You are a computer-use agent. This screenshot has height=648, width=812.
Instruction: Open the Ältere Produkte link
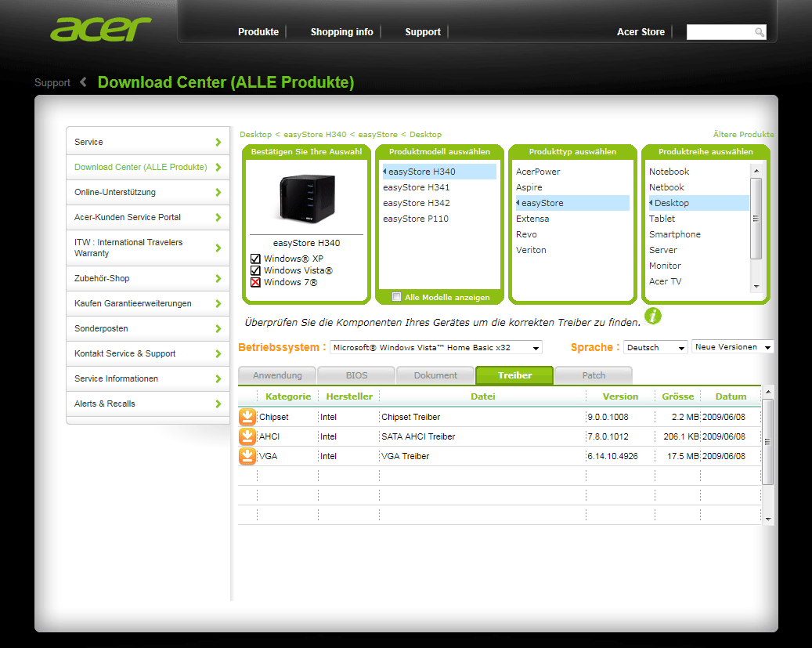pyautogui.click(x=744, y=134)
